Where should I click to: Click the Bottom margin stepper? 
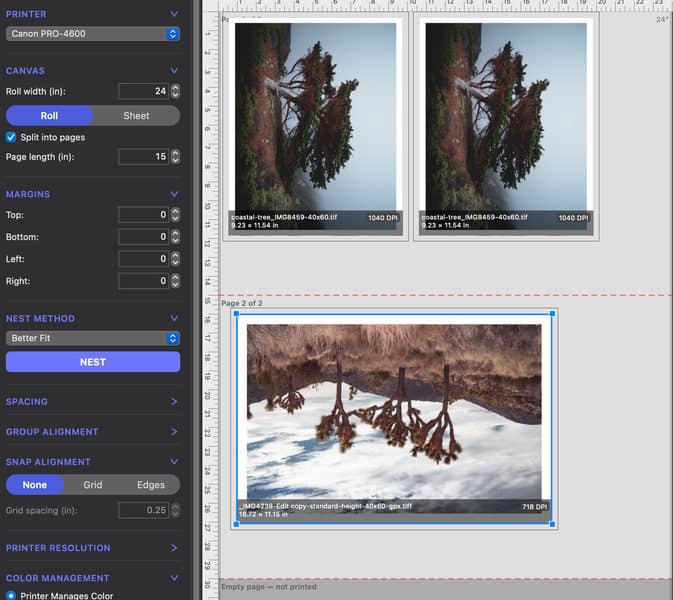click(175, 236)
